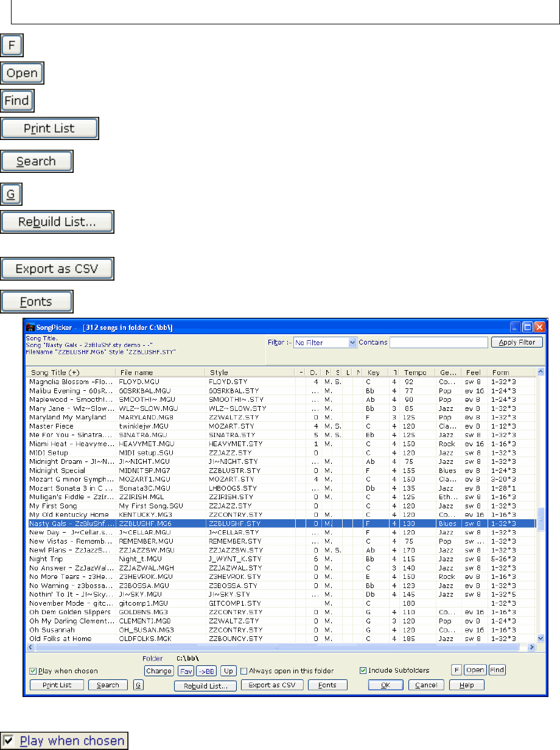This screenshot has width=560, height=750.
Task: Click Export as CSV inside the SongPicker dialog
Action: pos(272,685)
